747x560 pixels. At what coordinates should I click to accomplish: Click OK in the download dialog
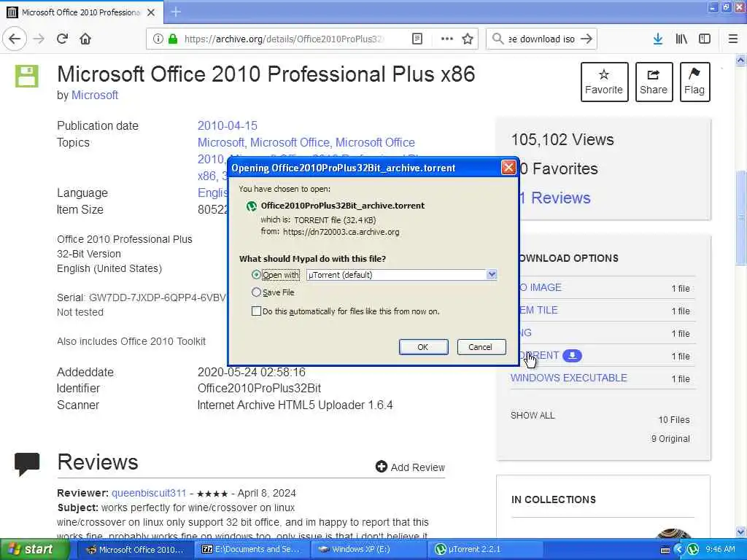pyautogui.click(x=423, y=347)
